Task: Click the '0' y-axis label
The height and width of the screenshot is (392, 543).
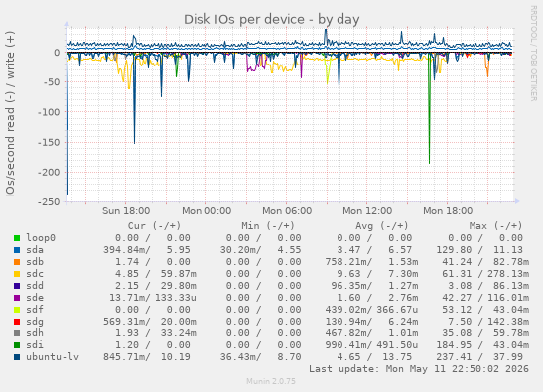Action: pyautogui.click(x=57, y=53)
